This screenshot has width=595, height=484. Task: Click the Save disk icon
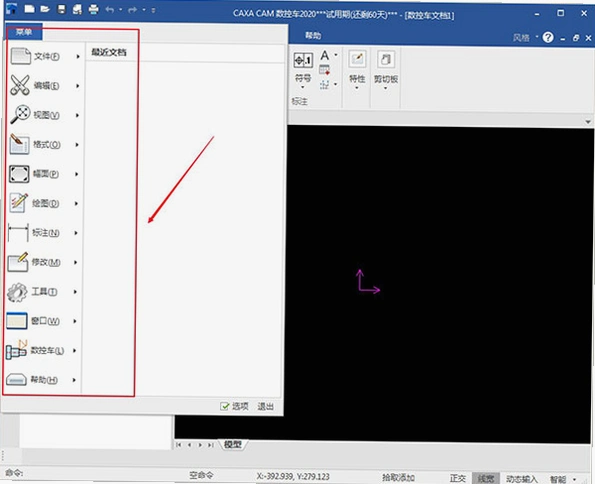(61, 9)
